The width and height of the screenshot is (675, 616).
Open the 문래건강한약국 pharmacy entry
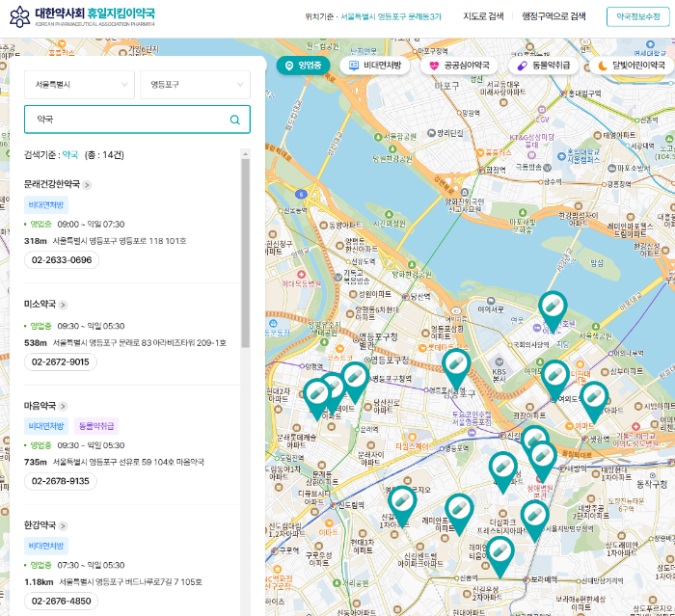point(52,184)
